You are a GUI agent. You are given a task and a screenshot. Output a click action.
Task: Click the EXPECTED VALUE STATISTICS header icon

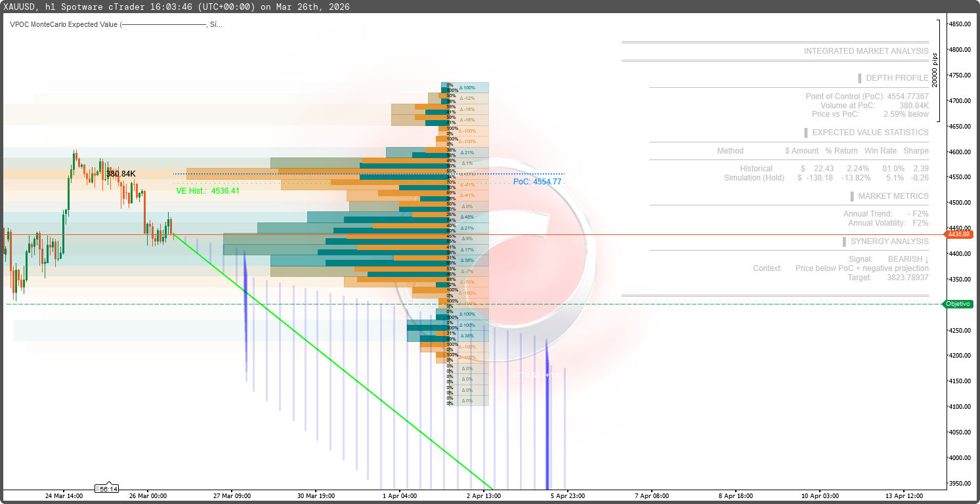pyautogui.click(x=805, y=133)
